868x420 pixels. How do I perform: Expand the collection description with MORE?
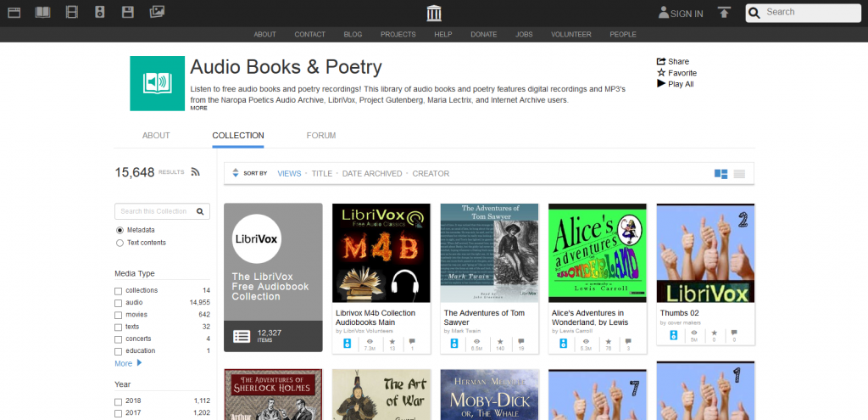pyautogui.click(x=198, y=108)
